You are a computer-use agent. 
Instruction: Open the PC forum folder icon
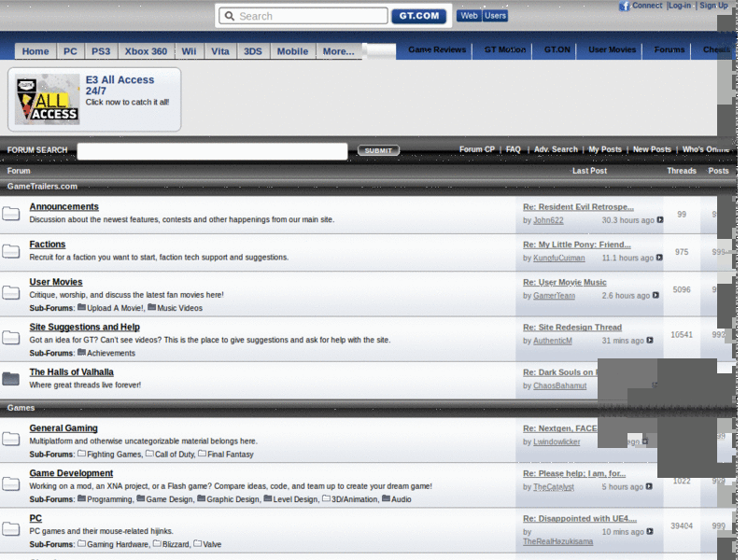10,528
